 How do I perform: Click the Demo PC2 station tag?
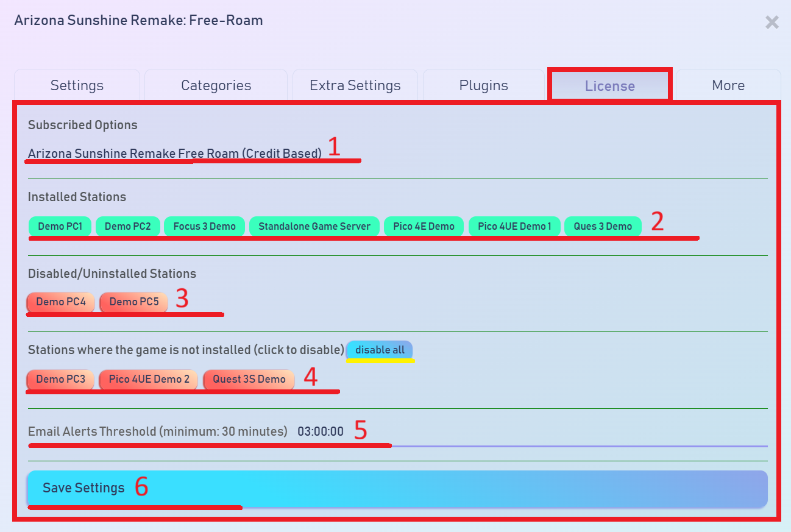pyautogui.click(x=128, y=226)
